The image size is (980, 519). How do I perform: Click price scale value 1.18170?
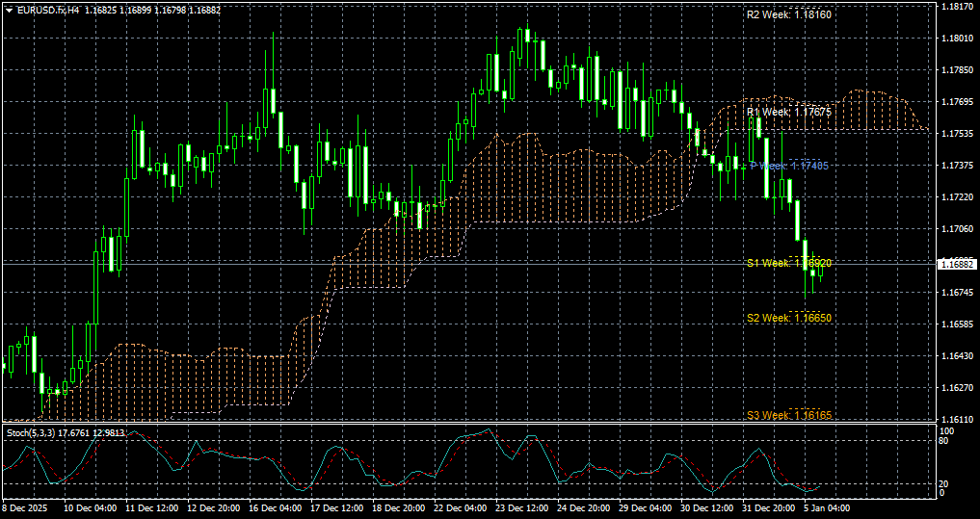click(959, 7)
